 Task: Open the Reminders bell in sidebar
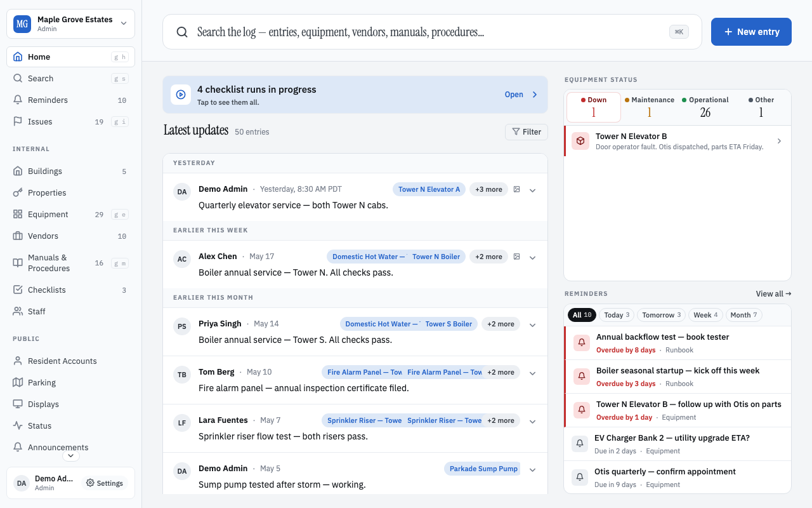tap(18, 100)
